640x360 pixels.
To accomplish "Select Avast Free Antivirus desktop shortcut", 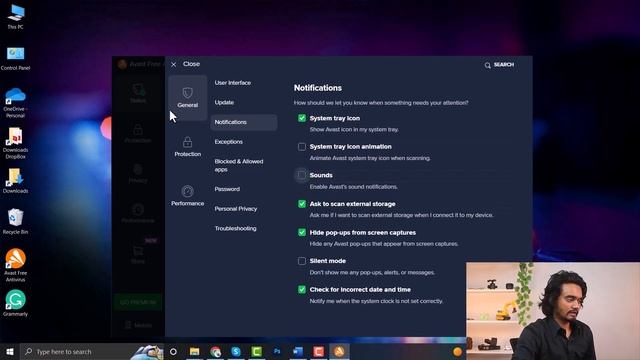I will (16, 265).
